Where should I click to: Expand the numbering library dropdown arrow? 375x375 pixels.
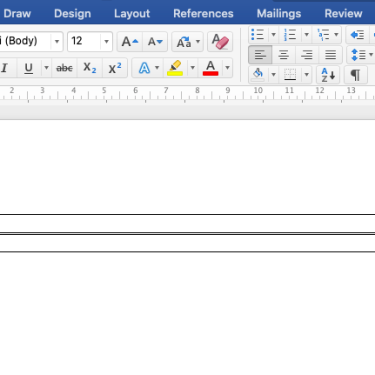click(306, 35)
